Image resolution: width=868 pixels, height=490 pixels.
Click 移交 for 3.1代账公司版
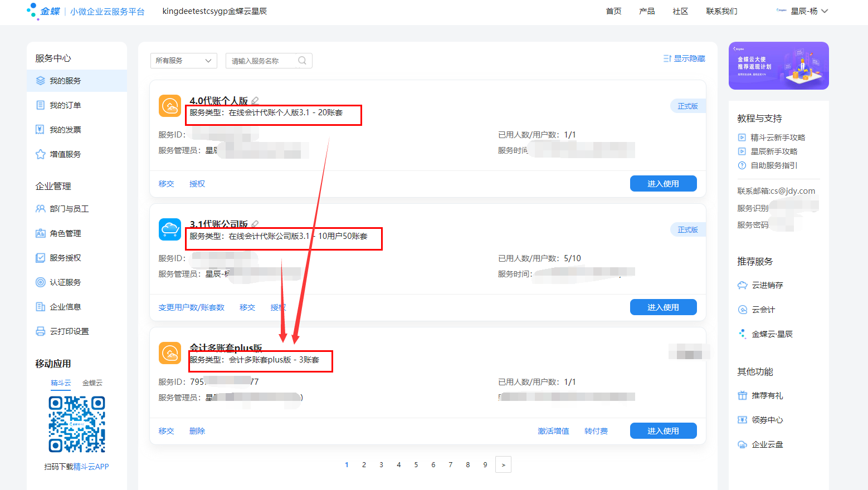[247, 307]
